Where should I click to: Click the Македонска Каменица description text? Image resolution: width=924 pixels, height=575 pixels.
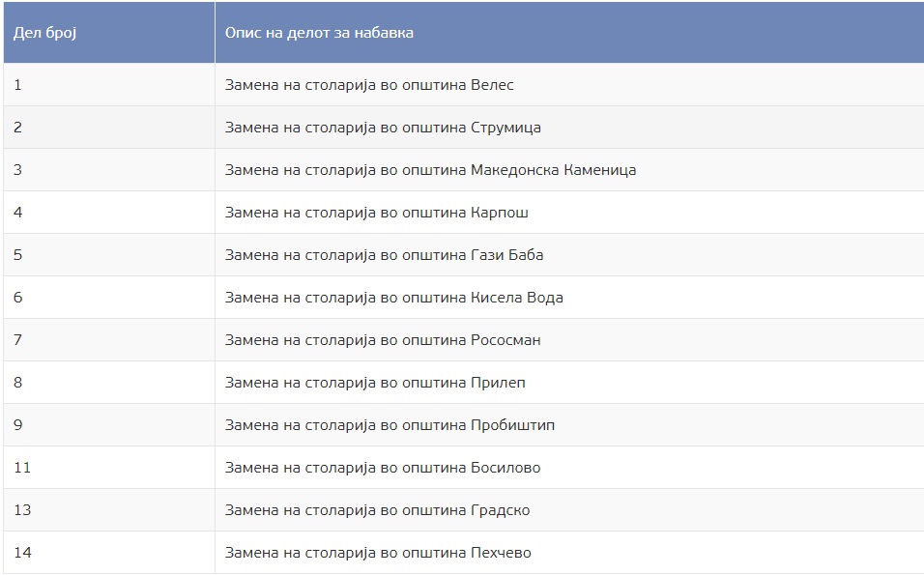pyautogui.click(x=430, y=170)
